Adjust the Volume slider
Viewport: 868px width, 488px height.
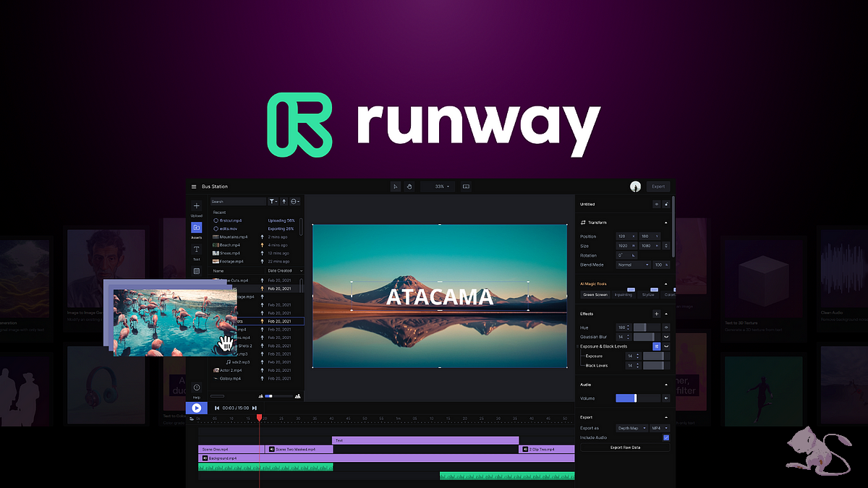pos(638,398)
